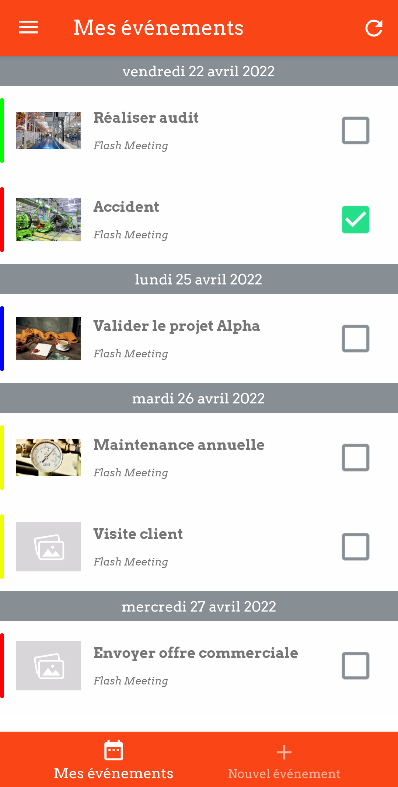
Task: Open the Nouvel événement tab
Action: pos(284,760)
